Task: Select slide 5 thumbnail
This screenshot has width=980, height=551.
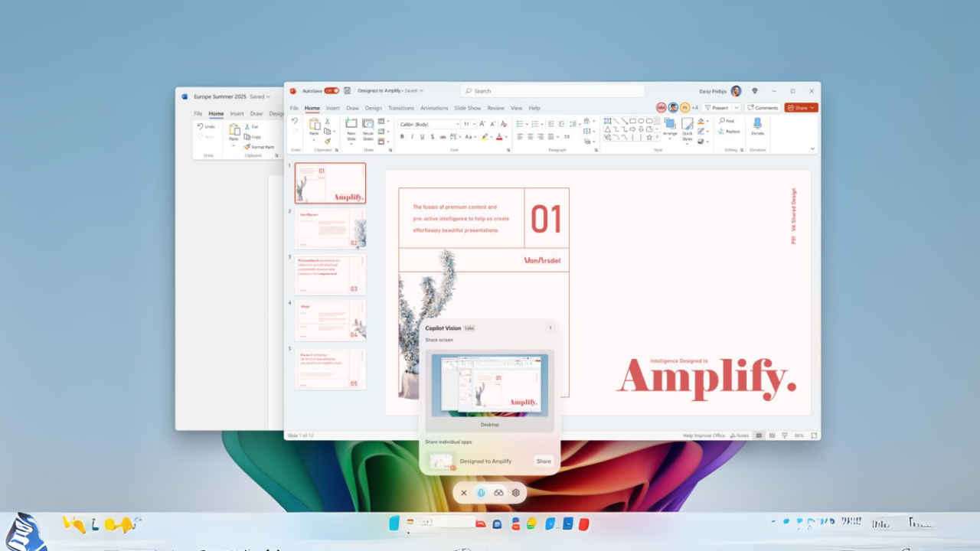Action: [x=330, y=369]
